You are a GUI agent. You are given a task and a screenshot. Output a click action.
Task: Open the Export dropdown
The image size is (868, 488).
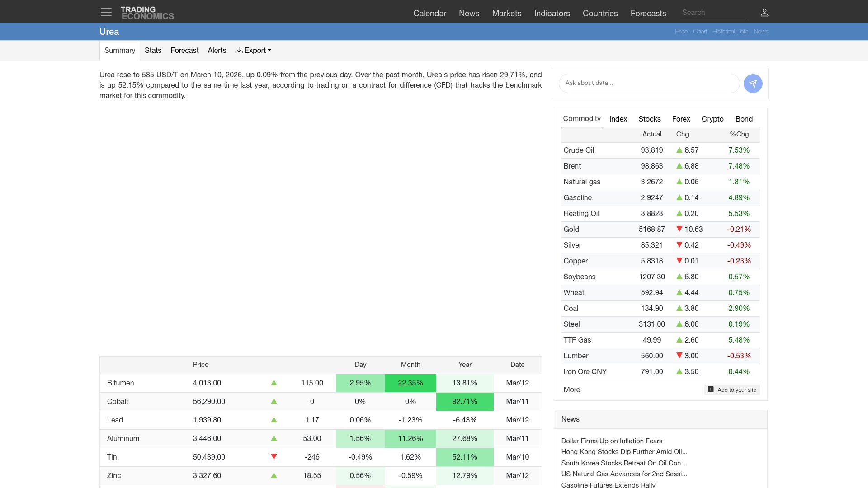click(x=253, y=51)
